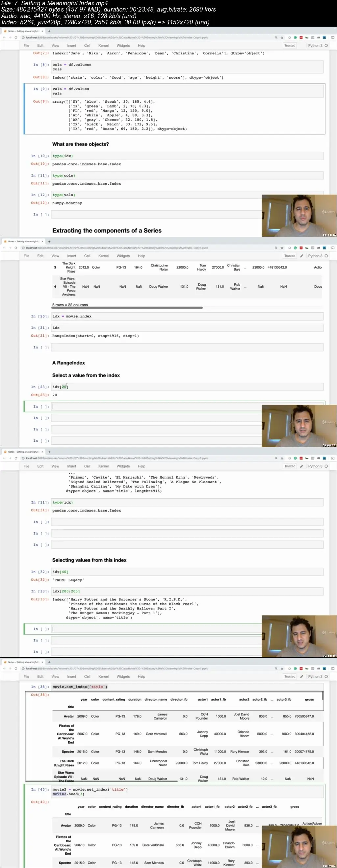
Task: Click 'Selecting values from this index' heading
Action: tap(89, 560)
